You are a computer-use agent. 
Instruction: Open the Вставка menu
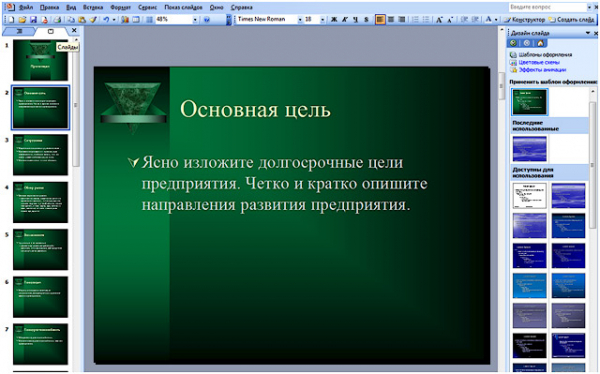pyautogui.click(x=93, y=7)
